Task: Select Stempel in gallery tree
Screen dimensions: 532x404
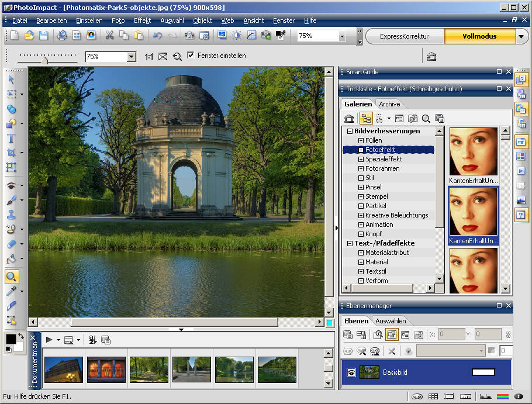Action: click(376, 197)
